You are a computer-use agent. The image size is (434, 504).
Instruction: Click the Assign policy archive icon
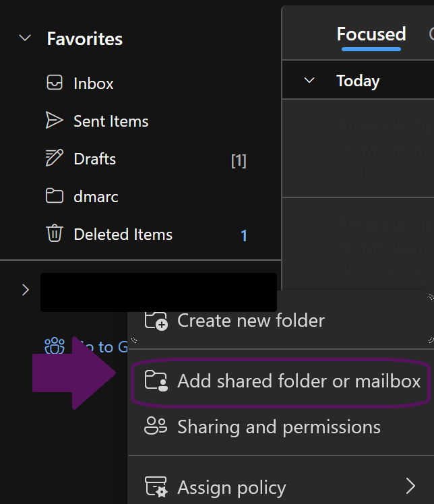(156, 486)
